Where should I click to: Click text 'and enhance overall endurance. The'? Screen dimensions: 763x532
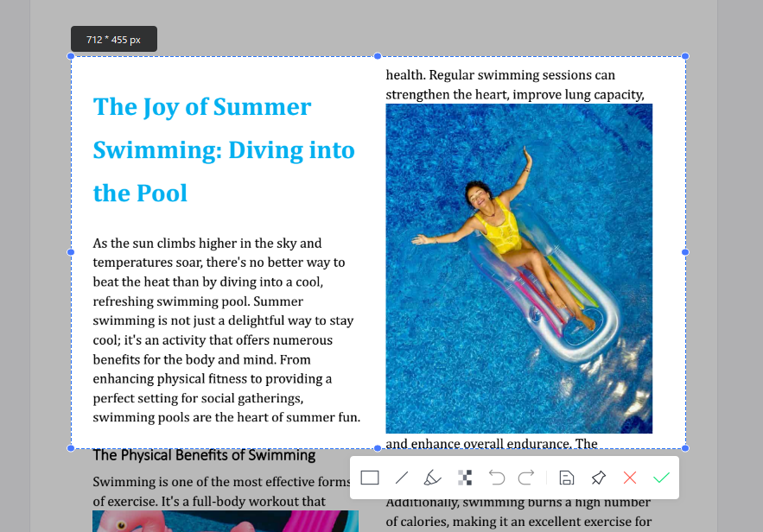tap(492, 444)
